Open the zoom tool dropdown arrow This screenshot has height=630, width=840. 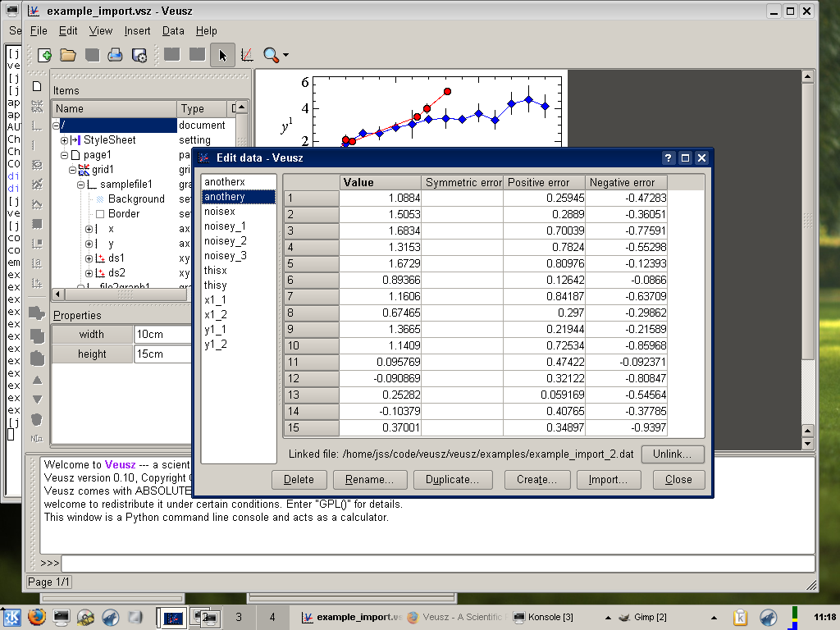tap(285, 55)
